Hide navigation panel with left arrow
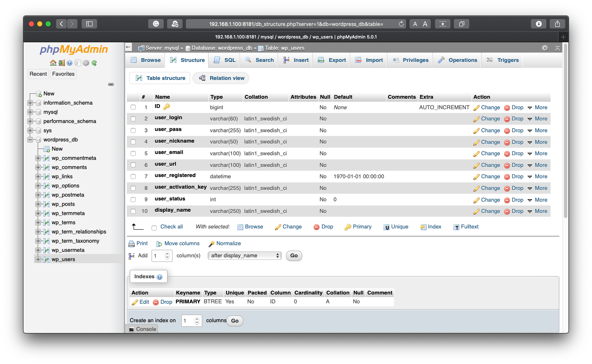 click(x=129, y=47)
